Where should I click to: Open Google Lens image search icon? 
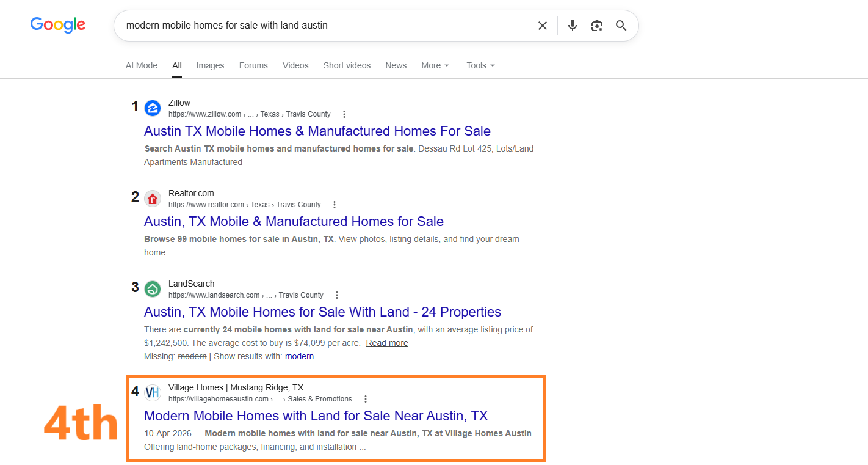(597, 26)
